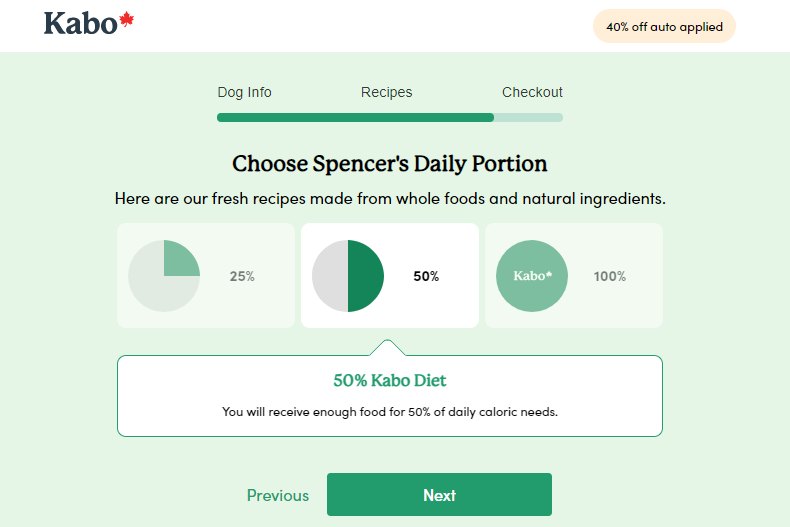Click the daily caloric needs description text

point(389,412)
